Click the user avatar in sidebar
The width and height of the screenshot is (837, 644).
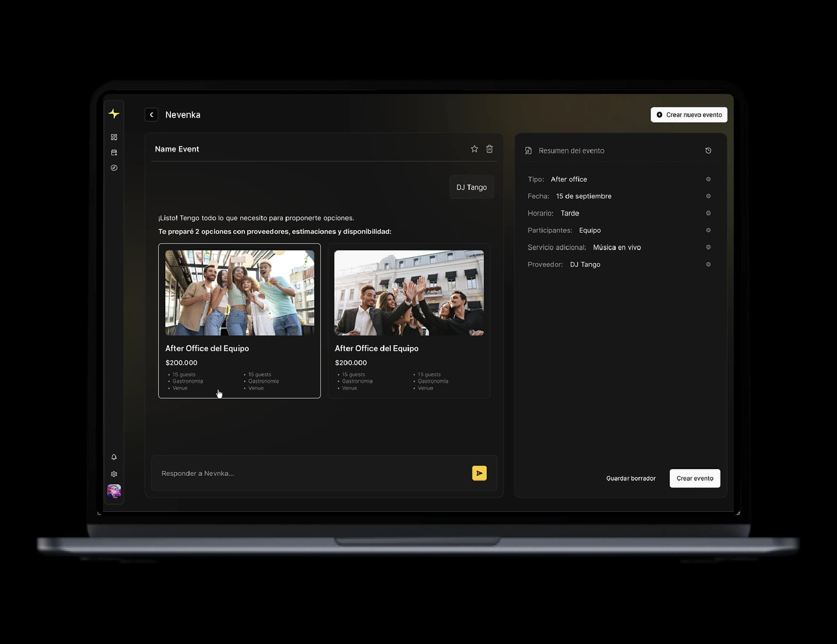[114, 491]
